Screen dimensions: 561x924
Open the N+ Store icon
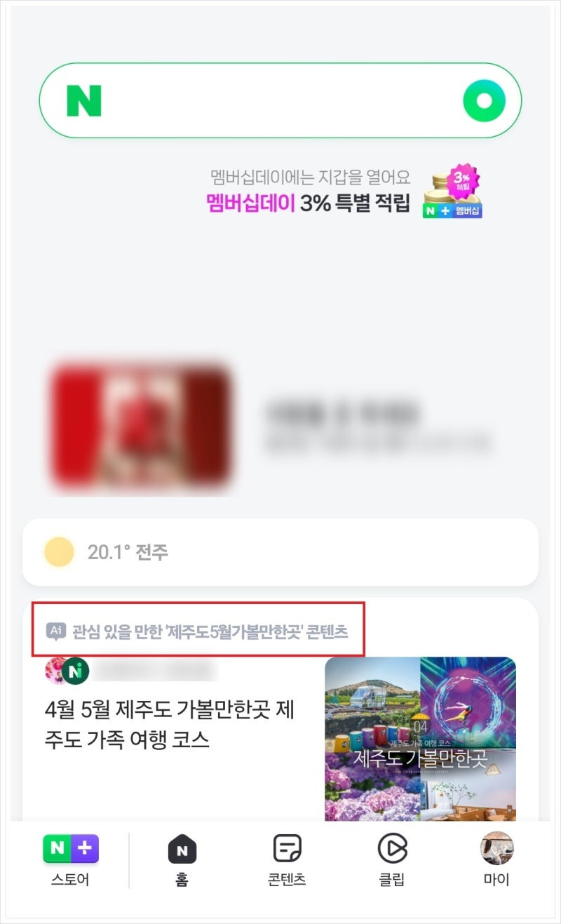pyautogui.click(x=70, y=848)
